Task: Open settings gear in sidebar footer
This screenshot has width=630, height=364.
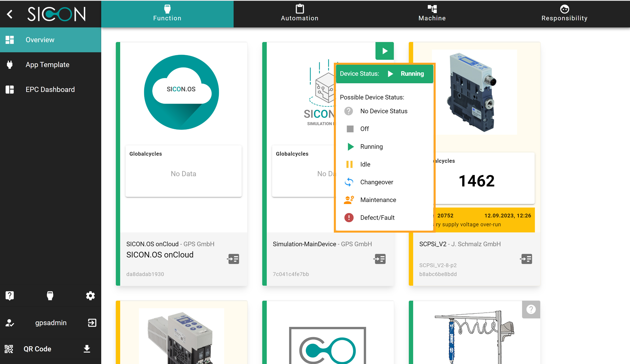Action: point(90,296)
